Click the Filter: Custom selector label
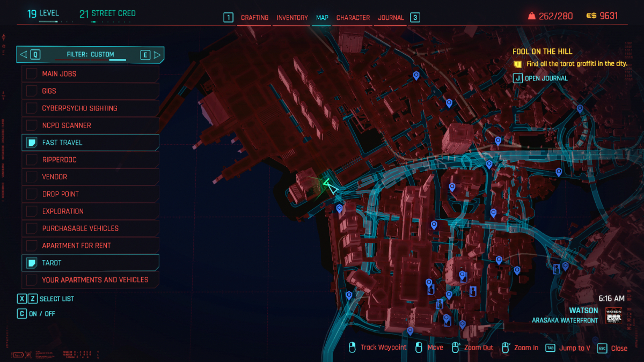 point(90,54)
